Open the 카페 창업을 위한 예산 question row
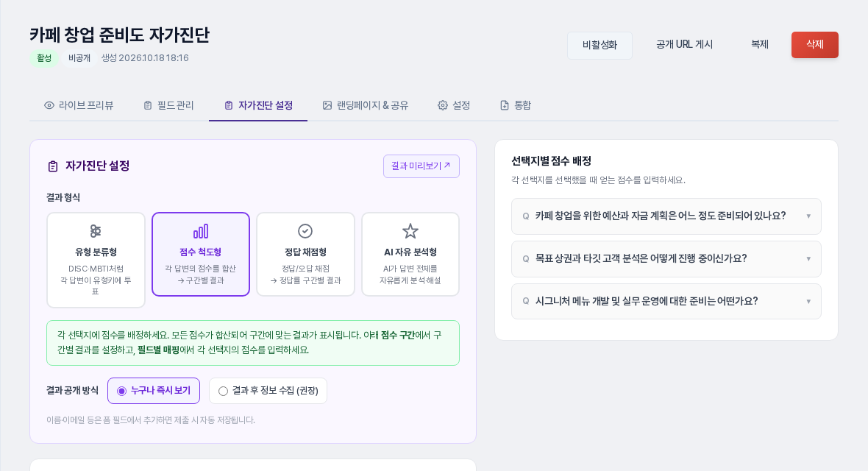The image size is (868, 471). pos(666,216)
